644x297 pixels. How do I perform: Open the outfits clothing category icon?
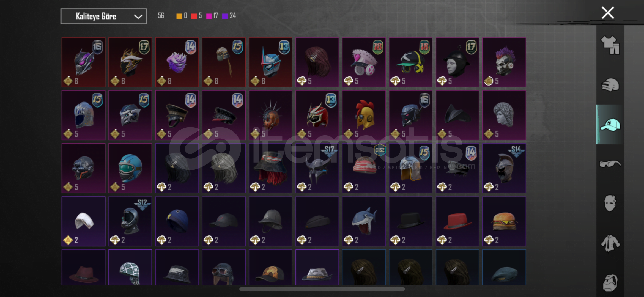tap(610, 45)
